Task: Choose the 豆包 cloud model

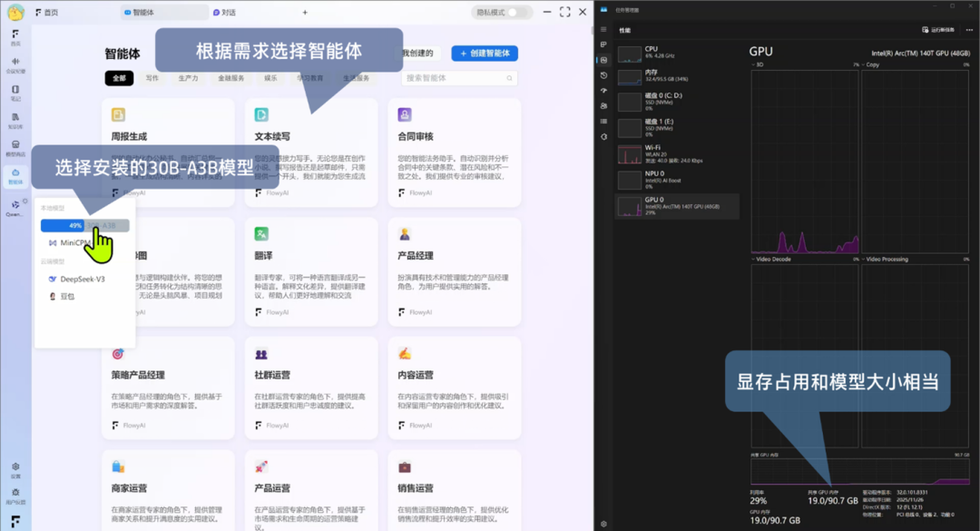Action: pyautogui.click(x=63, y=297)
